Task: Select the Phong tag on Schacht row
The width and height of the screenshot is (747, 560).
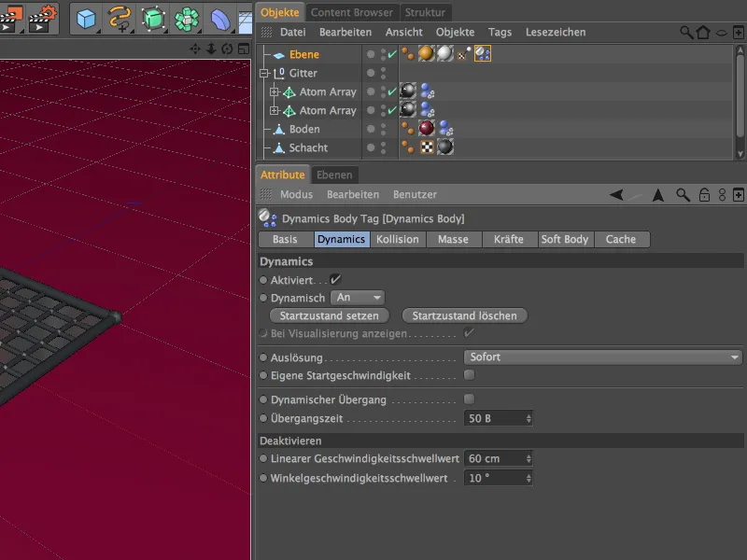Action: [407, 147]
